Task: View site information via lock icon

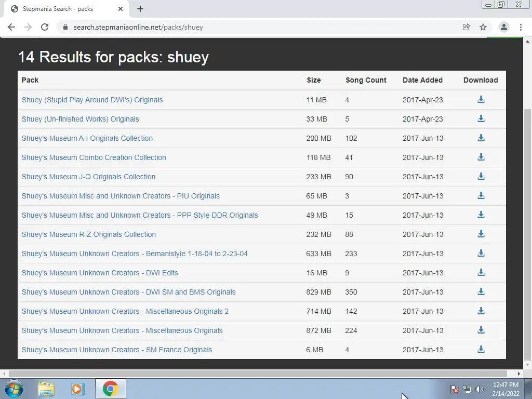Action: click(x=65, y=27)
